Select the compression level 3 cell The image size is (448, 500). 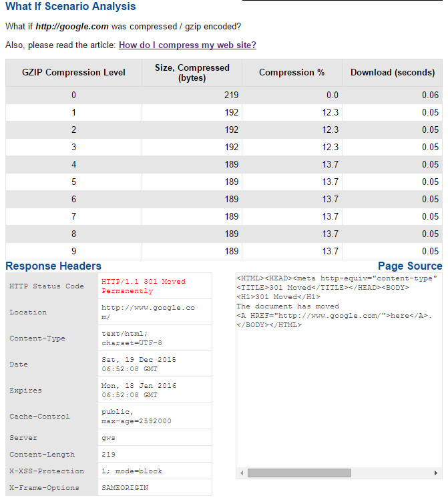(x=73, y=147)
